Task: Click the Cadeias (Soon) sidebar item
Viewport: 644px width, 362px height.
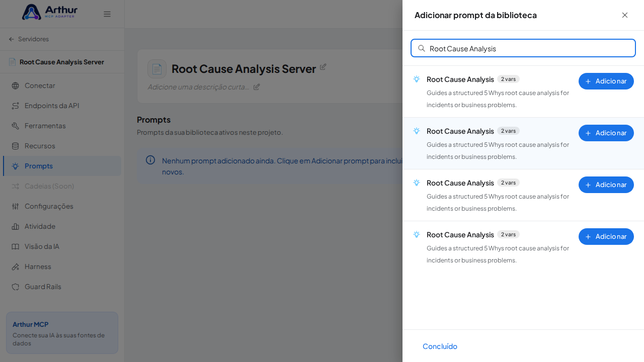Action: tap(62, 186)
